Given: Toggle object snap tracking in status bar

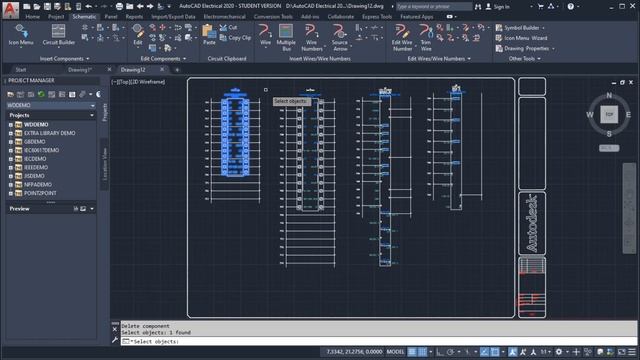Looking at the screenshot, I should tap(484, 352).
